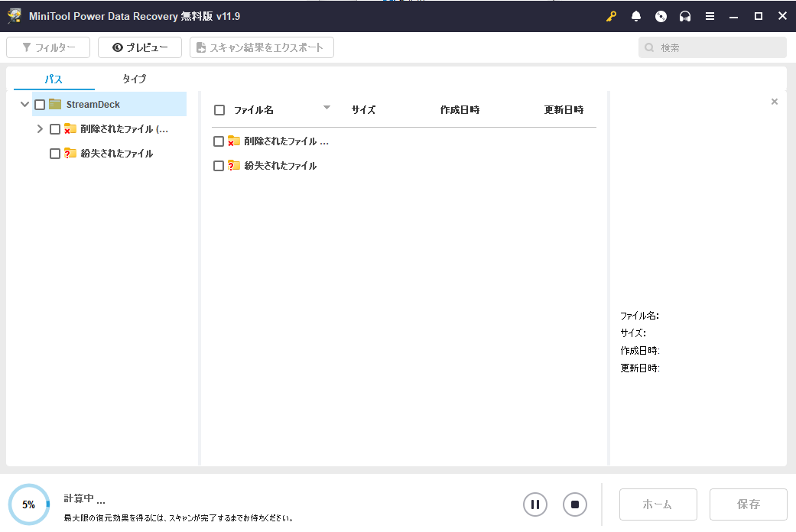Viewport: 796px width, 532px height.
Task: Click the 検索 search field
Action: point(712,47)
